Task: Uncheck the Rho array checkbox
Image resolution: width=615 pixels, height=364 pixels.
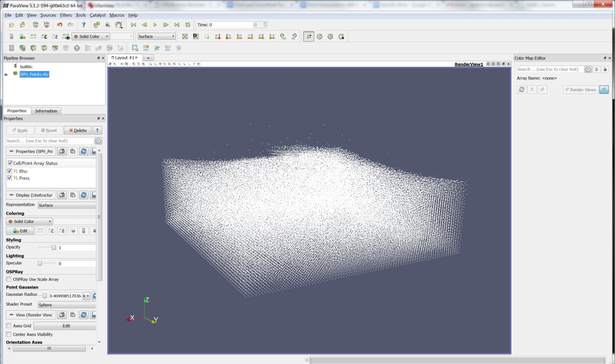Action: pos(9,171)
